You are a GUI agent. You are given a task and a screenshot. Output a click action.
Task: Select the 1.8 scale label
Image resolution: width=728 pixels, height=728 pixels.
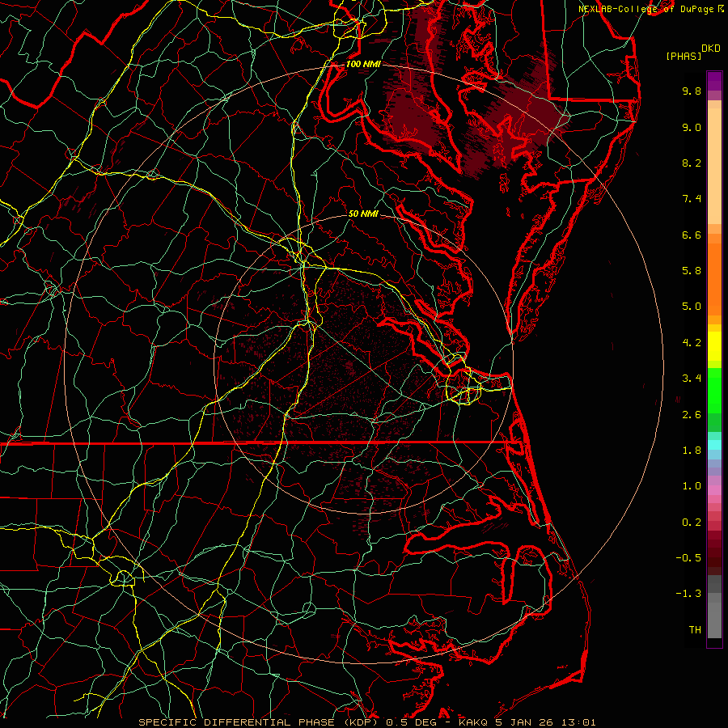tap(692, 451)
